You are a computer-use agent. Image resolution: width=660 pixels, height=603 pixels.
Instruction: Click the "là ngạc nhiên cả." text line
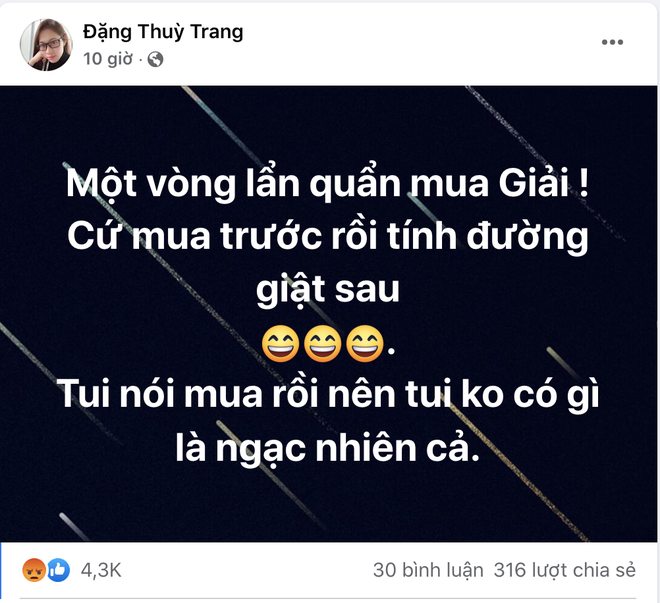point(327,448)
